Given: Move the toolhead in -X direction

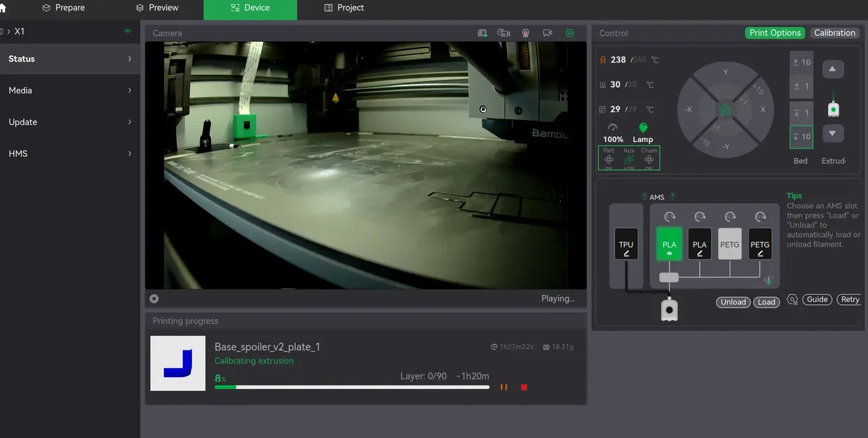Looking at the screenshot, I should [x=689, y=110].
